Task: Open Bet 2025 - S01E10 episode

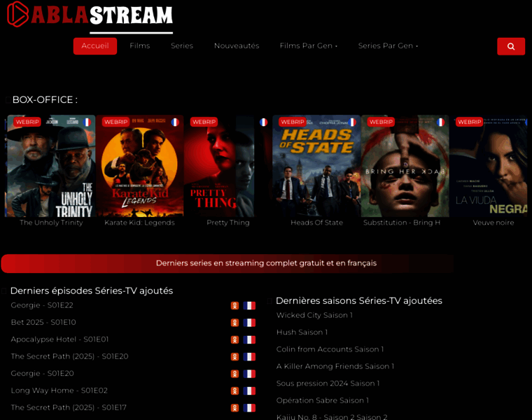Action: click(43, 322)
